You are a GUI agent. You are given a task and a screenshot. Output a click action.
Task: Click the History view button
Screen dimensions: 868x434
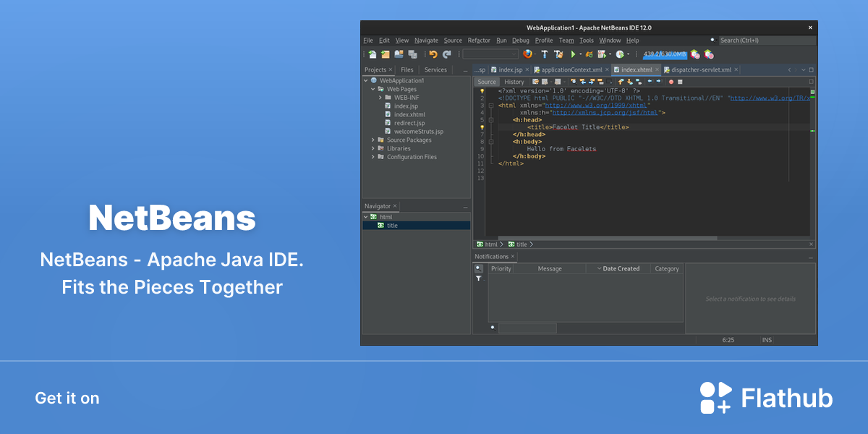click(x=514, y=82)
